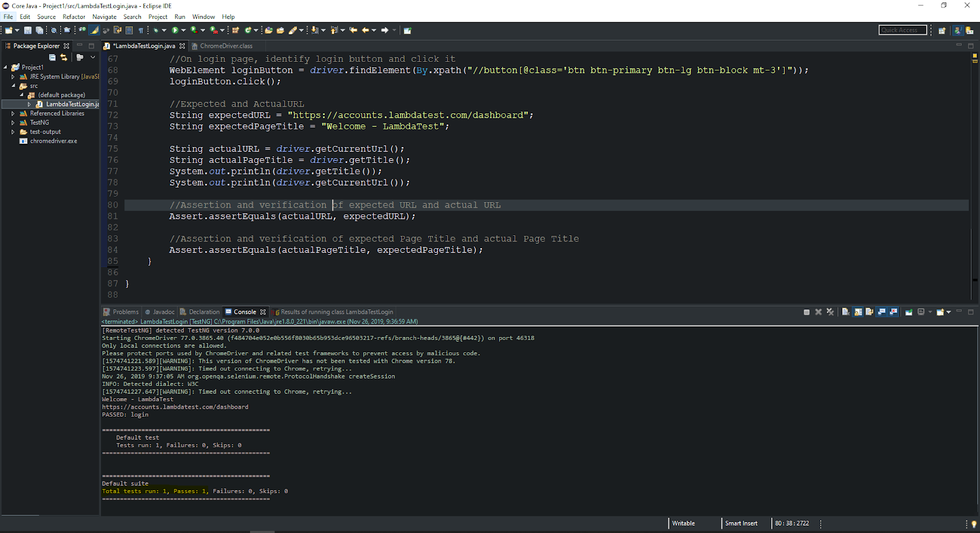The width and height of the screenshot is (980, 533).
Task: Open the Run button dropdown arrow
Action: click(x=183, y=30)
